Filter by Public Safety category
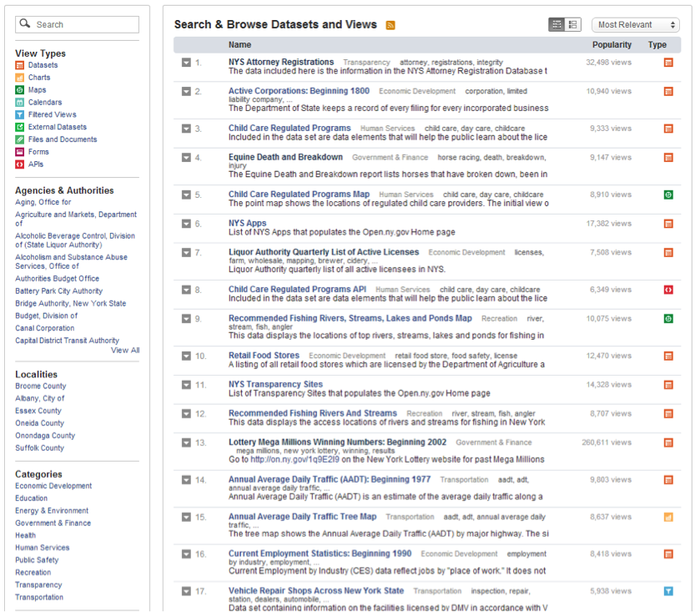This screenshot has height=612, width=700. click(x=37, y=560)
